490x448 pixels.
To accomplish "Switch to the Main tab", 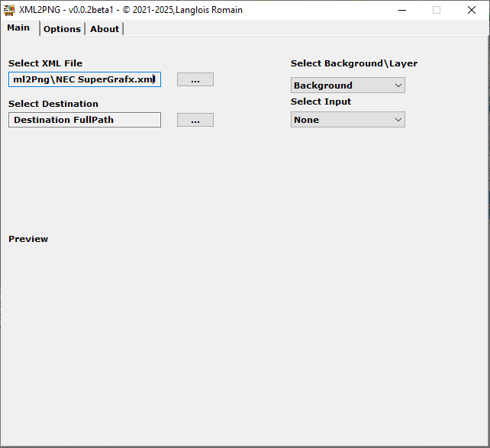I will point(19,28).
